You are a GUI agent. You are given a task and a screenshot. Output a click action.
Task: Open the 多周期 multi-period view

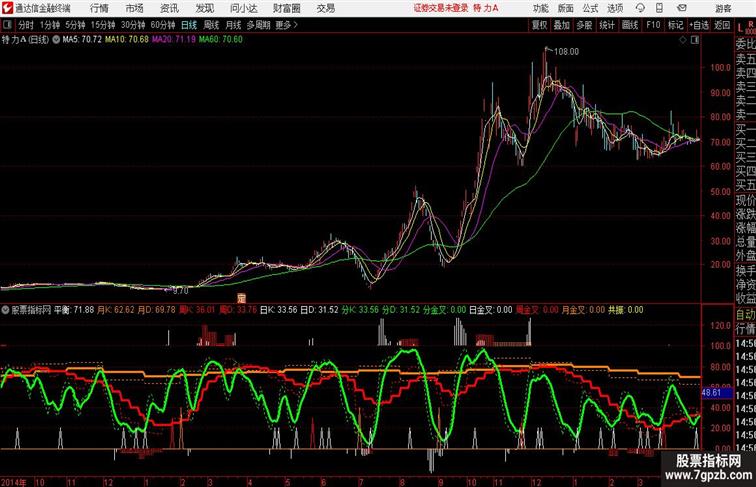[258, 25]
